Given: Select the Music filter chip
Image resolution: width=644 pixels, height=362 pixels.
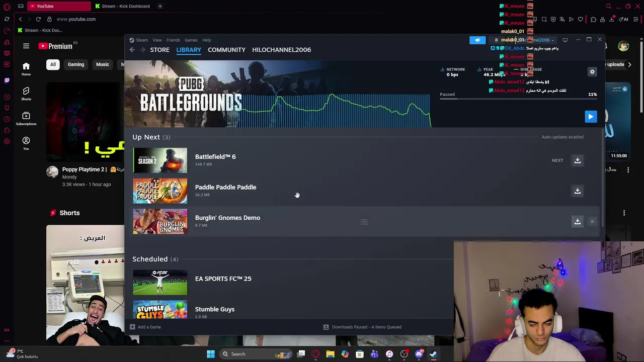Looking at the screenshot, I should (103, 64).
